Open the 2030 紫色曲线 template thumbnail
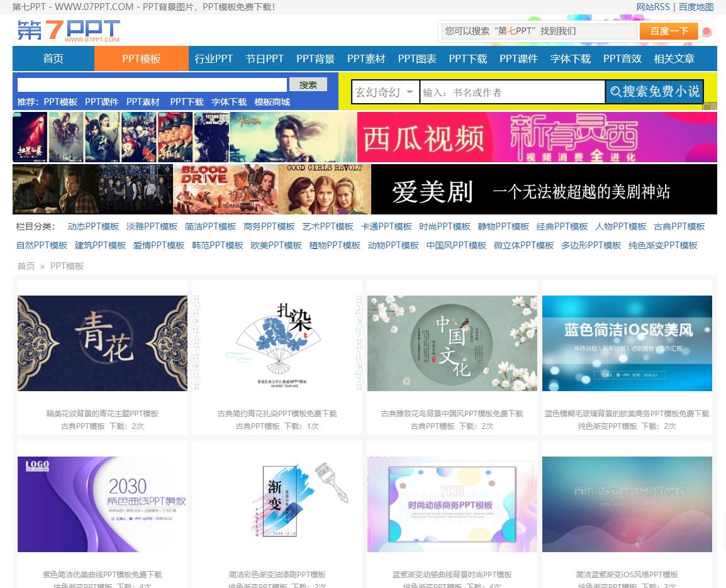Image resolution: width=726 pixels, height=588 pixels. point(103,504)
